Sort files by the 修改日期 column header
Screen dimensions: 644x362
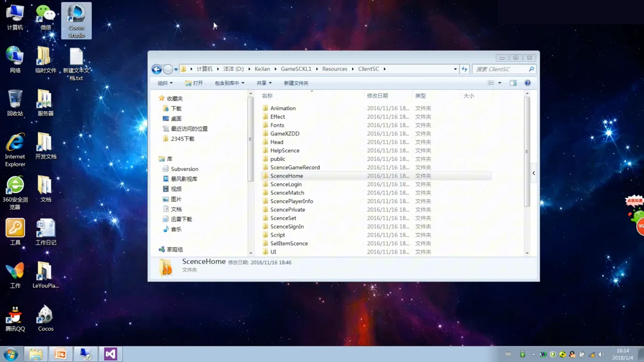coord(389,96)
